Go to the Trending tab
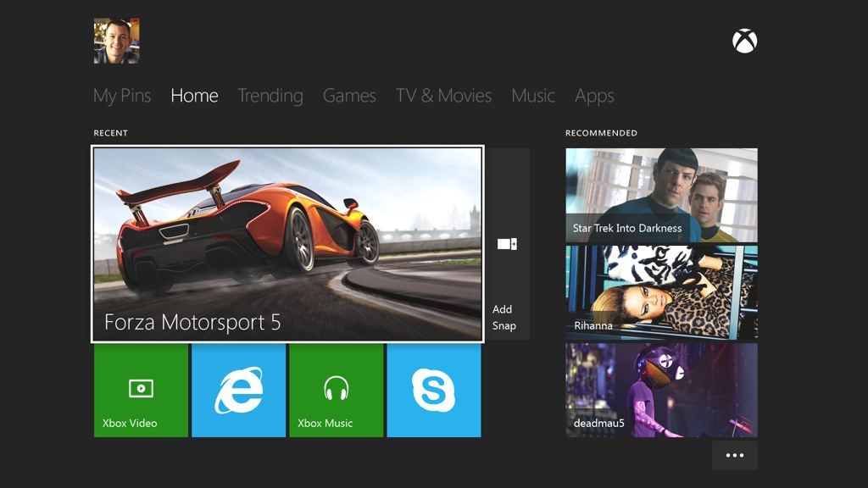The width and height of the screenshot is (868, 488). (x=270, y=96)
